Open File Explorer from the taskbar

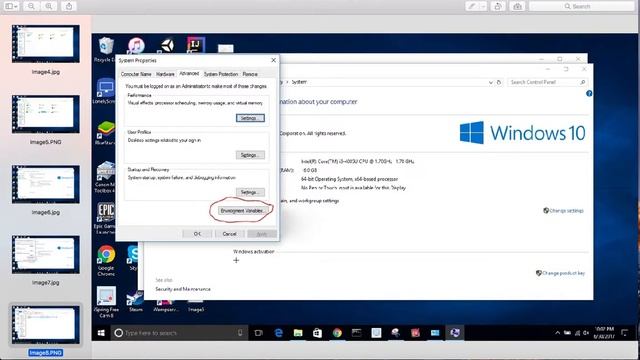(298, 333)
